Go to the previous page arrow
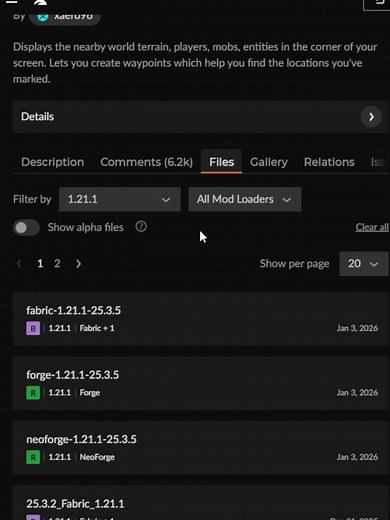 point(19,264)
